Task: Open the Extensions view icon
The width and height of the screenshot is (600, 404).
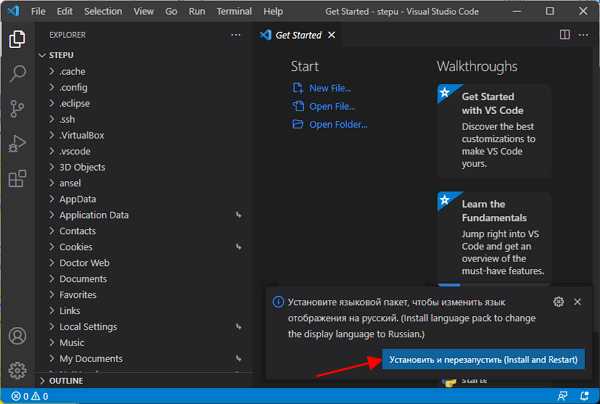Action: [x=17, y=179]
